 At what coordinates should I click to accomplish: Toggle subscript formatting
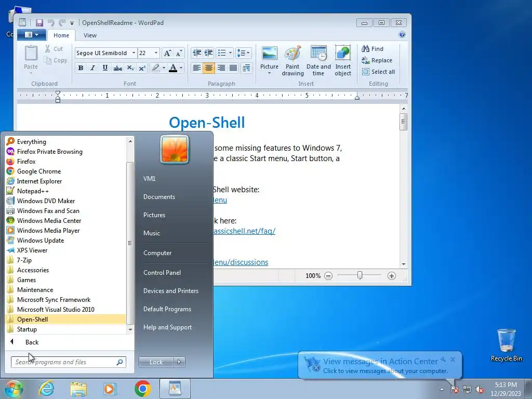pos(130,68)
